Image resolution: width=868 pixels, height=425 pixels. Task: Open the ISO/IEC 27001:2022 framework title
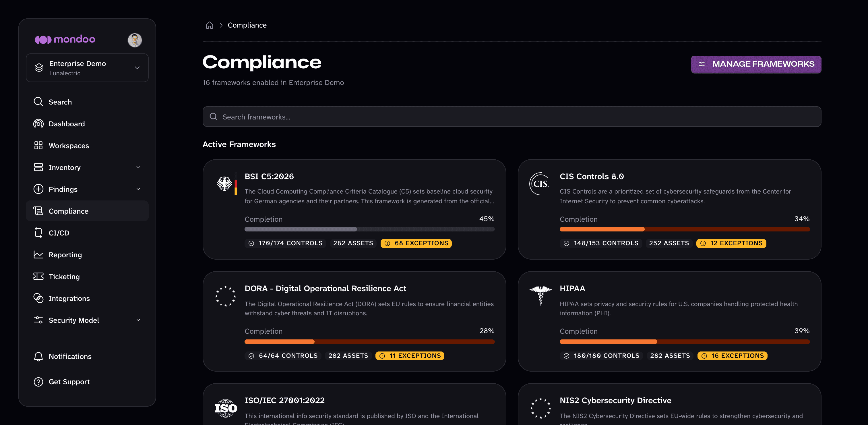284,400
